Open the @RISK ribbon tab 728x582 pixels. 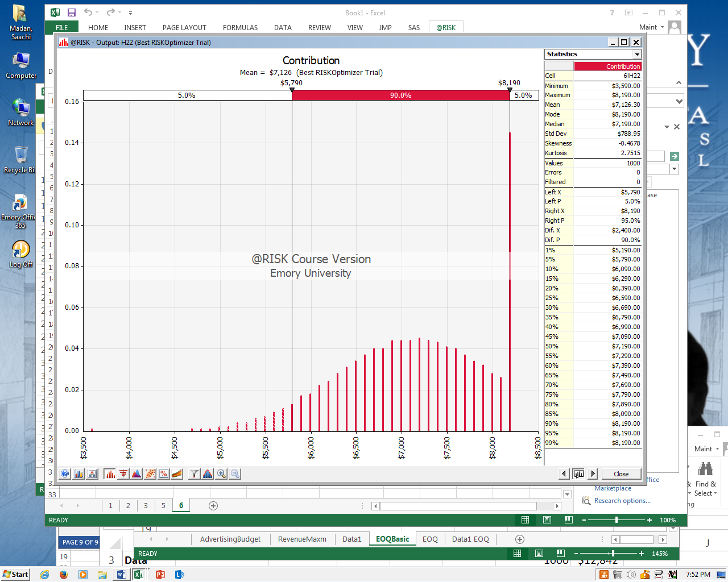click(446, 27)
